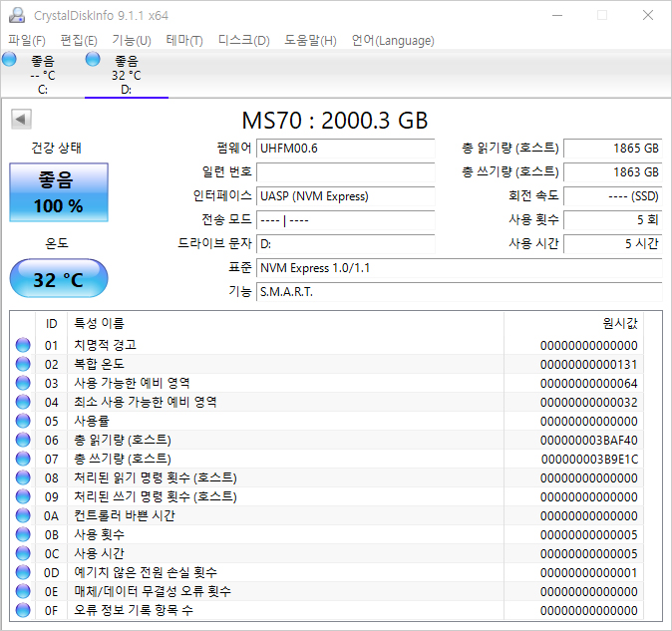This screenshot has height=631, width=672.
Task: Click the 원시값 column header
Action: click(x=573, y=323)
